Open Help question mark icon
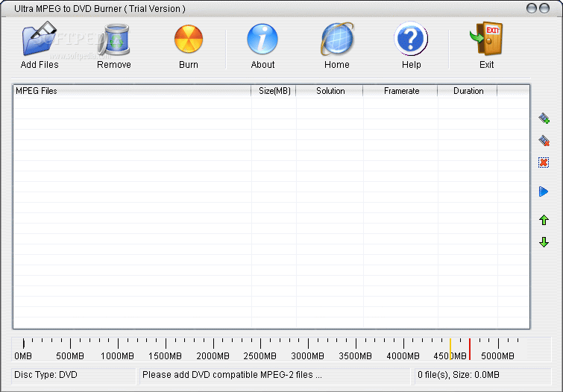Image resolution: width=563 pixels, height=392 pixels. point(411,39)
